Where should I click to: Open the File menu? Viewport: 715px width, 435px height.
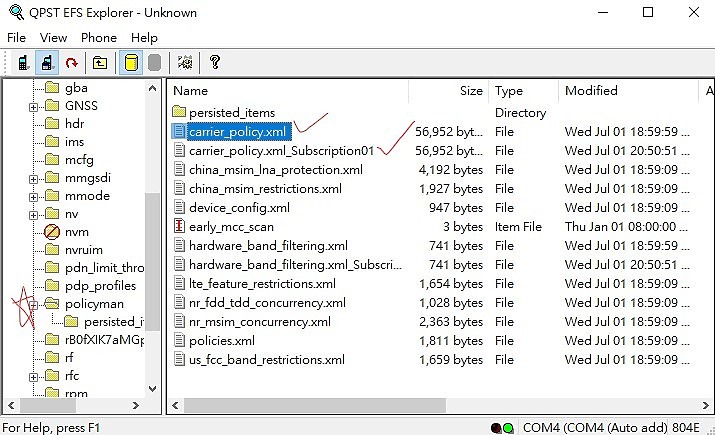click(x=16, y=38)
